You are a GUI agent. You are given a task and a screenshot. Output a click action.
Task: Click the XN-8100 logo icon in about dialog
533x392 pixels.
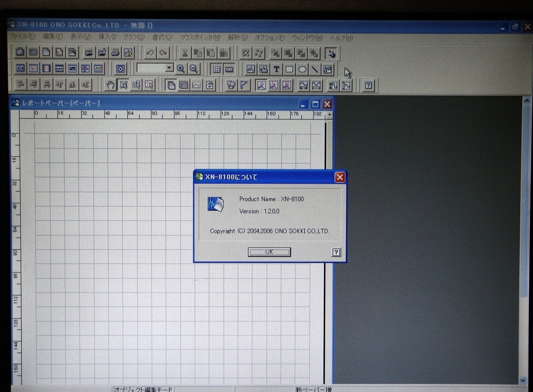[215, 204]
